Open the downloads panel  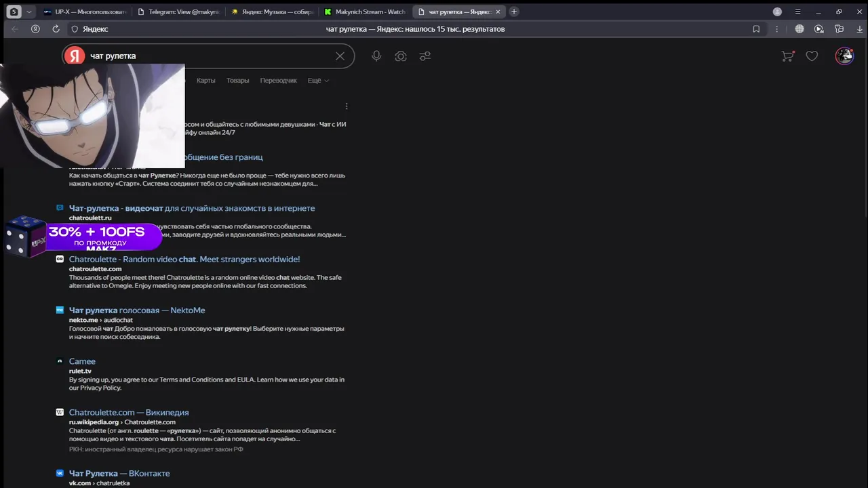(x=860, y=29)
